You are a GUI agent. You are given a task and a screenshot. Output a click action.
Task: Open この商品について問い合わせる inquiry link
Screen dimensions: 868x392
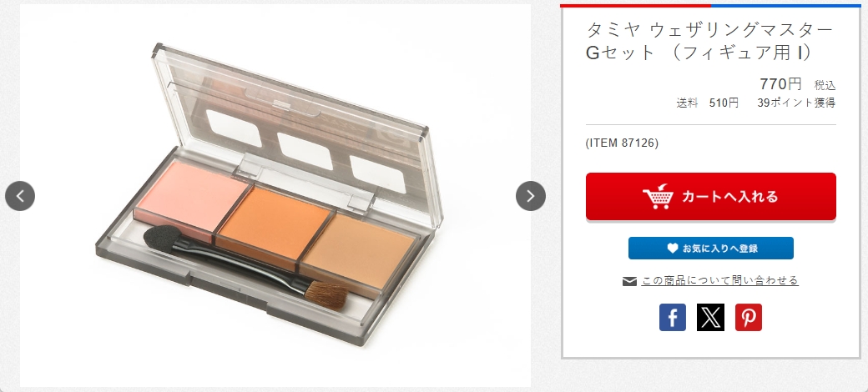pyautogui.click(x=719, y=280)
